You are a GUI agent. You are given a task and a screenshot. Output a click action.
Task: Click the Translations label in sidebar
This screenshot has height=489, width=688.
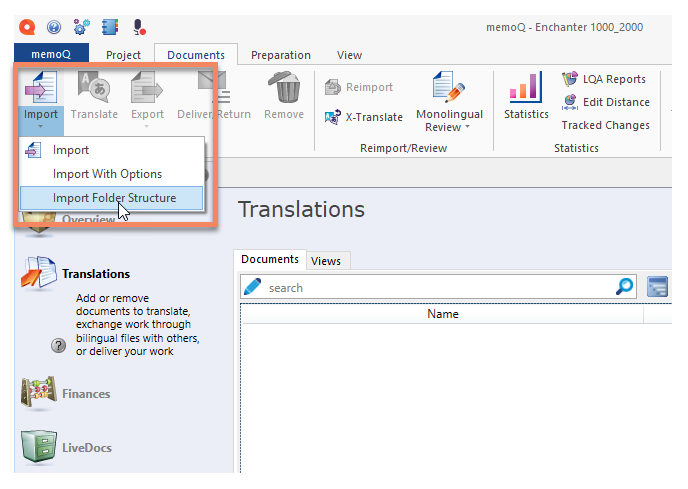click(96, 274)
